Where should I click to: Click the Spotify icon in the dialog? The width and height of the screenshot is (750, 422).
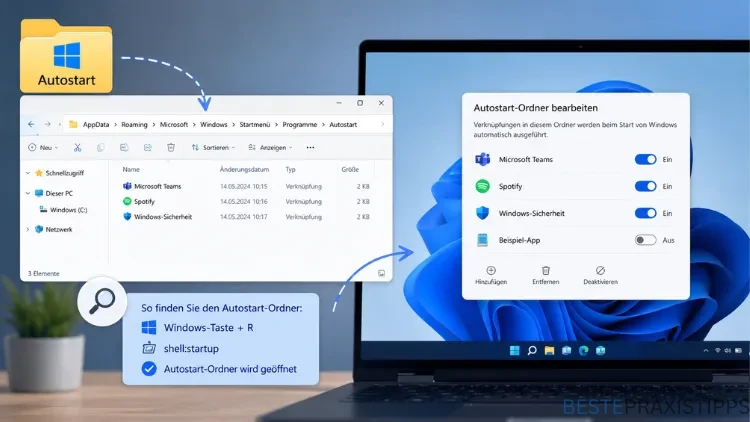(x=483, y=186)
